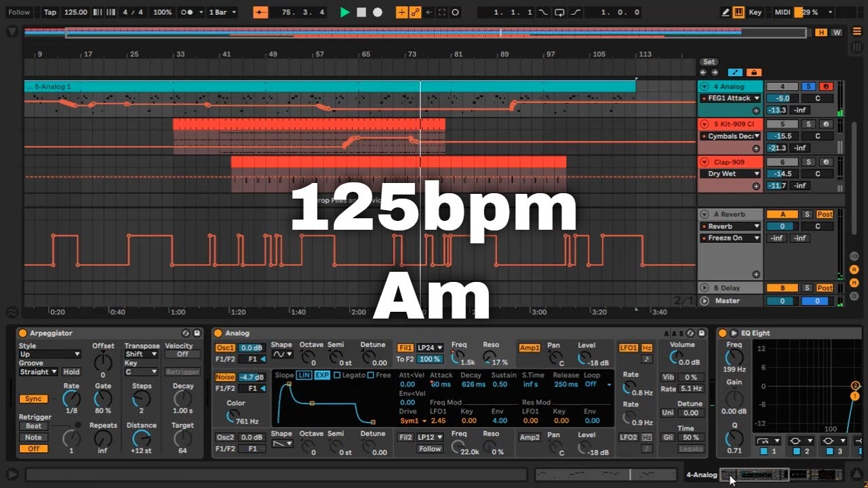The height and width of the screenshot is (488, 868).
Task: Start playback with the green Play button
Action: (344, 12)
